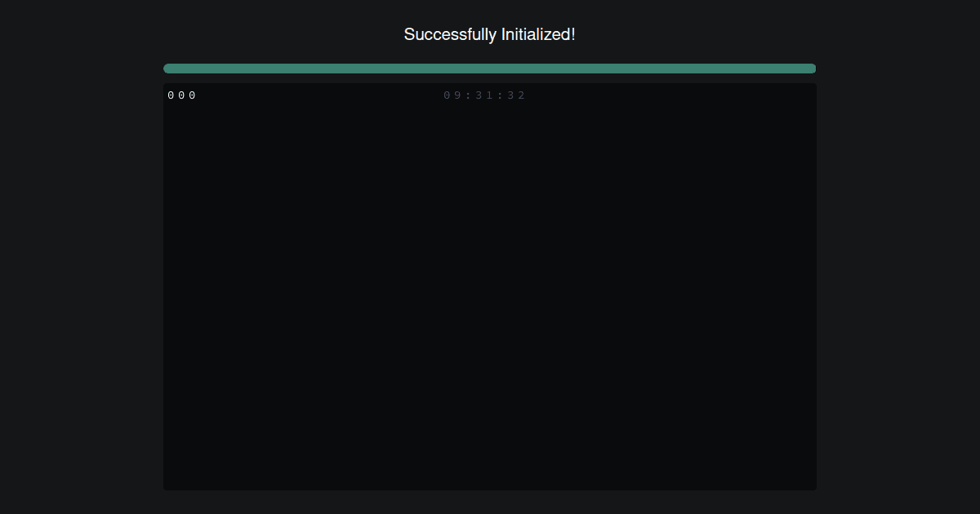This screenshot has width=980, height=514.
Task: Click the dark gray page background beside the heading
Action: click(245, 34)
